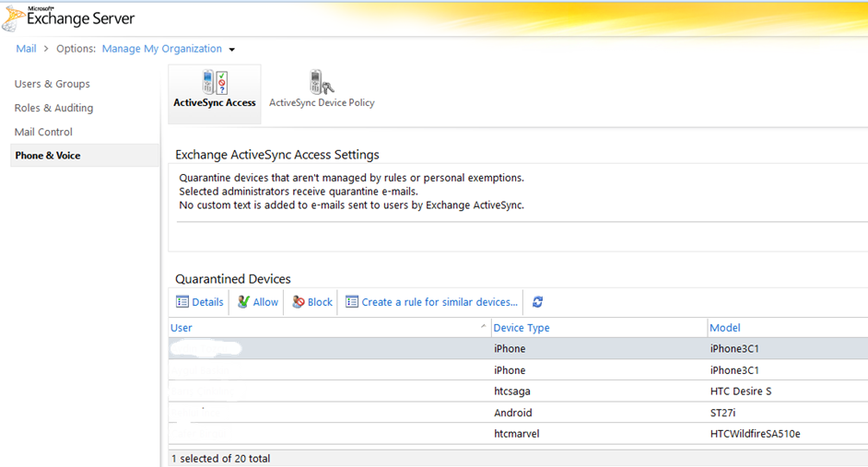This screenshot has height=467, width=868.
Task: Click Manage My Organization link
Action: 161,49
